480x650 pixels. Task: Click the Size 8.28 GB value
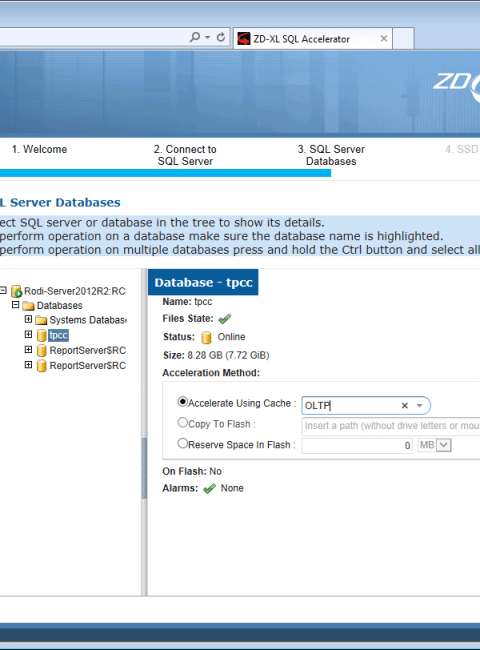228,355
